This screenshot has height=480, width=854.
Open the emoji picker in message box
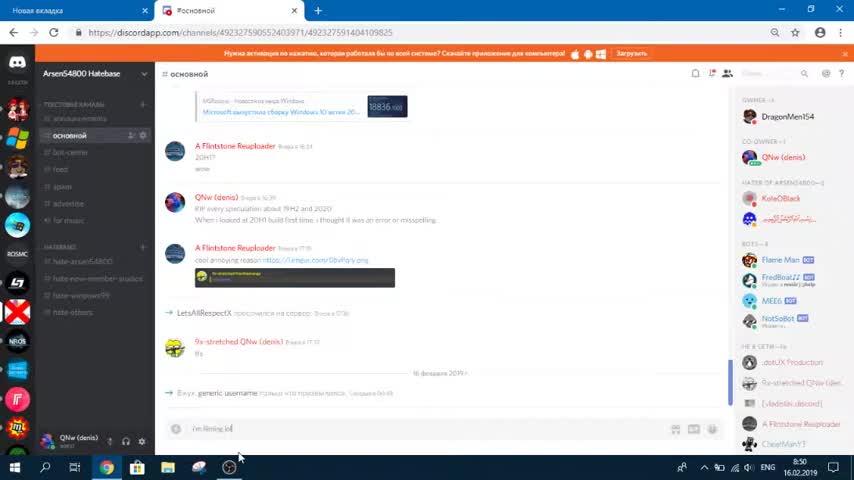coord(712,429)
